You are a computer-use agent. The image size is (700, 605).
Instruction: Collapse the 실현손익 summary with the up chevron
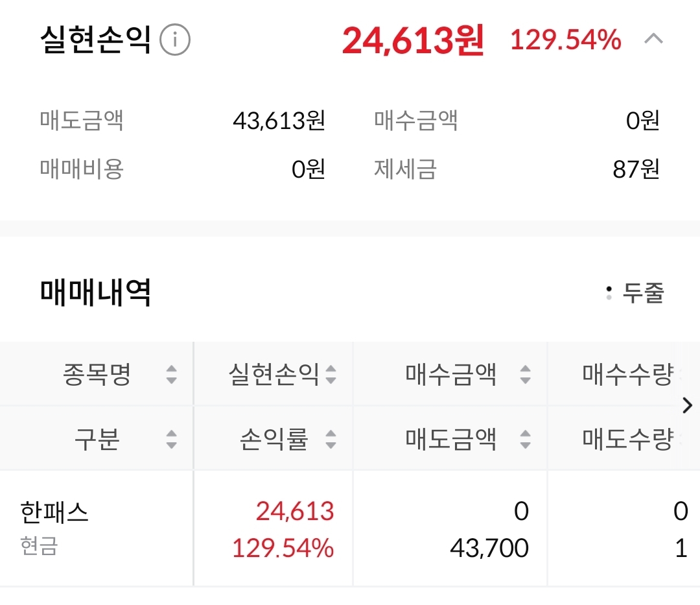653,40
